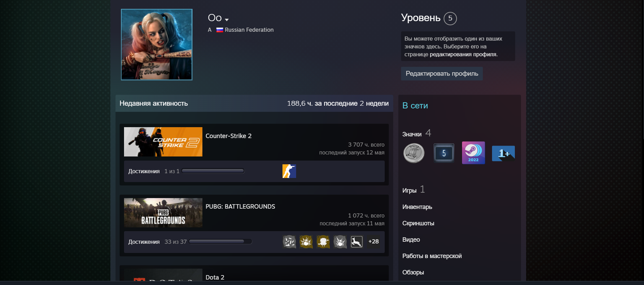Click the Редактировать профиль button
The width and height of the screenshot is (644, 285).
[442, 74]
